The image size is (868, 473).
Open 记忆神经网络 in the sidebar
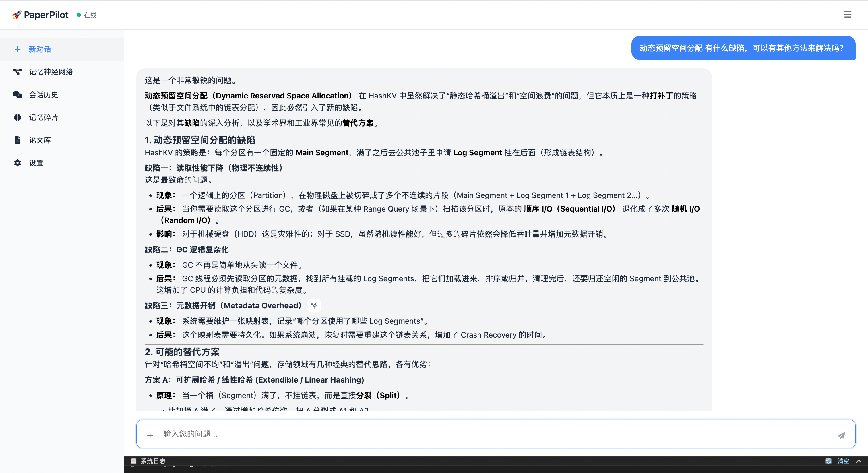[x=62, y=72]
